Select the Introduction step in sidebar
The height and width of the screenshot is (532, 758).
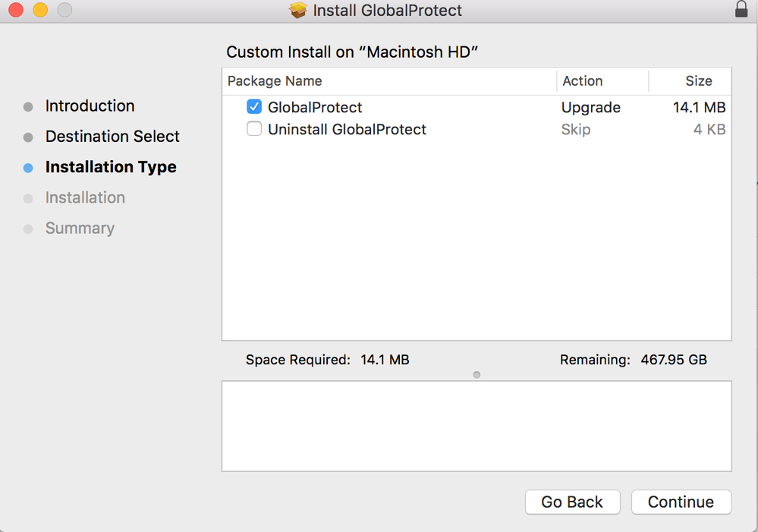click(x=90, y=106)
